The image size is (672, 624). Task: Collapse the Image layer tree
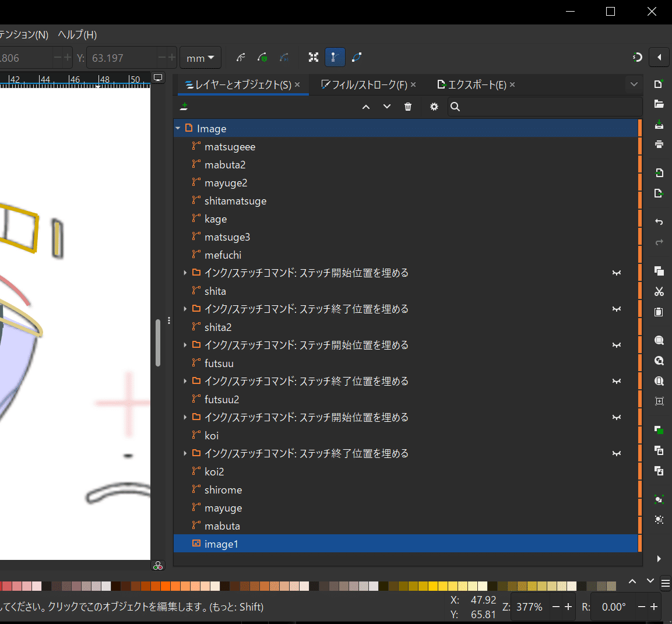(178, 128)
